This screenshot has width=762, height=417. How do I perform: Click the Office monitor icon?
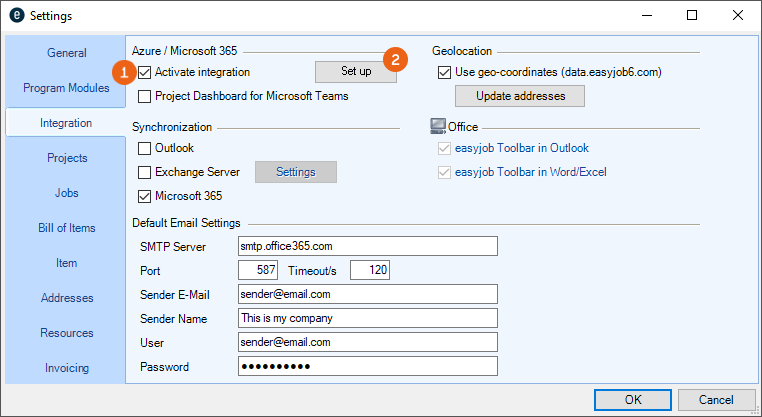pos(437,126)
